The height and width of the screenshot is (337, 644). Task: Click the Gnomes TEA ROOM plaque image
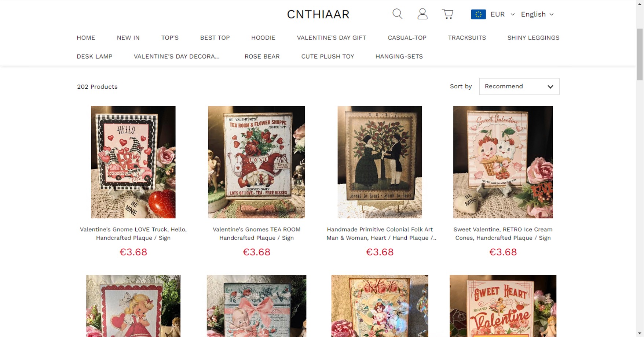click(256, 162)
